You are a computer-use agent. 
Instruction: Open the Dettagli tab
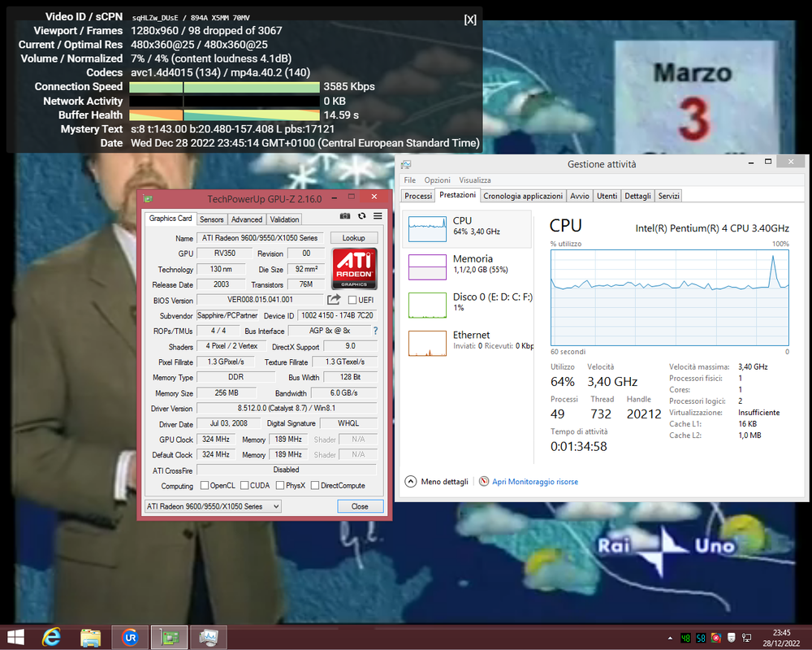point(637,196)
